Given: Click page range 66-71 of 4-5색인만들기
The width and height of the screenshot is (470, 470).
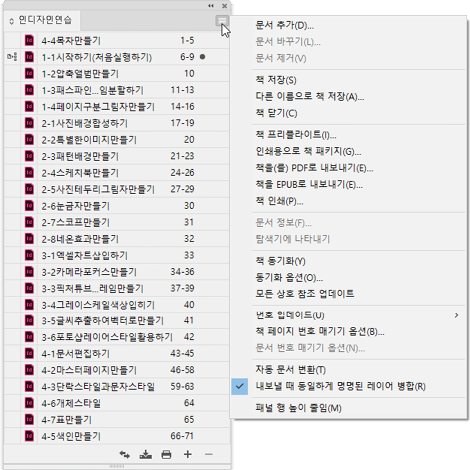Looking at the screenshot, I should pyautogui.click(x=182, y=436).
